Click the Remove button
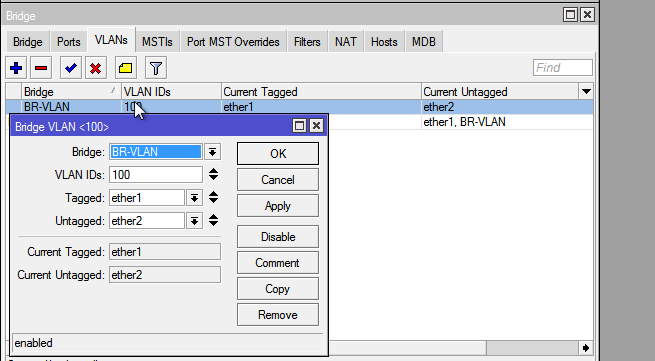The height and width of the screenshot is (361, 655). [x=278, y=314]
